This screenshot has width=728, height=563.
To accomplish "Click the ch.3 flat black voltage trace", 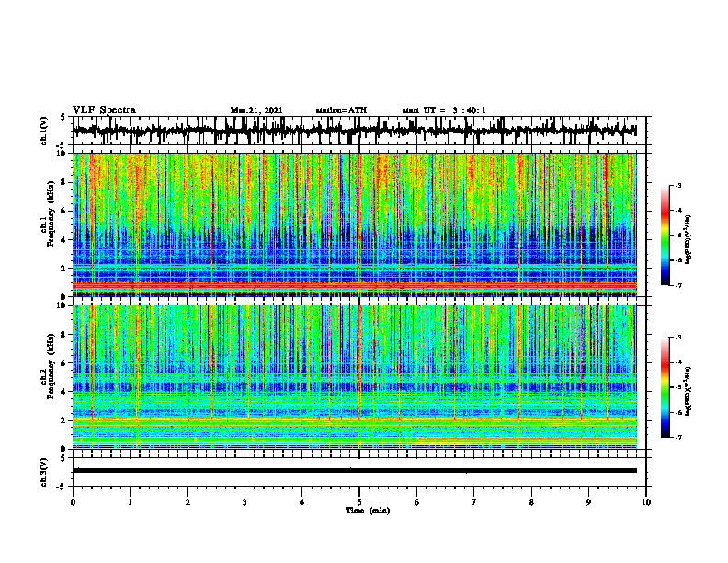I will pyautogui.click(x=354, y=471).
